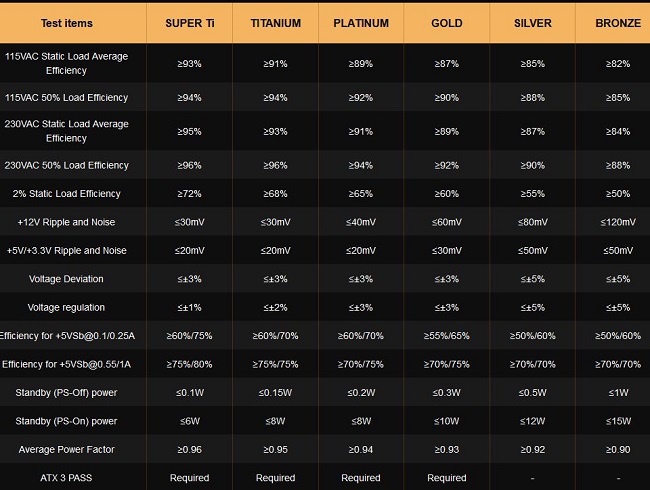Image resolution: width=650 pixels, height=490 pixels.
Task: Click the Test items header cell
Action: point(66,23)
